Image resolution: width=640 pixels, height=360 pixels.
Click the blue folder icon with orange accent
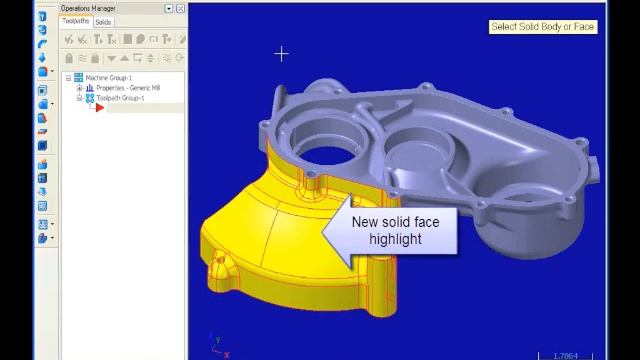tap(42, 164)
